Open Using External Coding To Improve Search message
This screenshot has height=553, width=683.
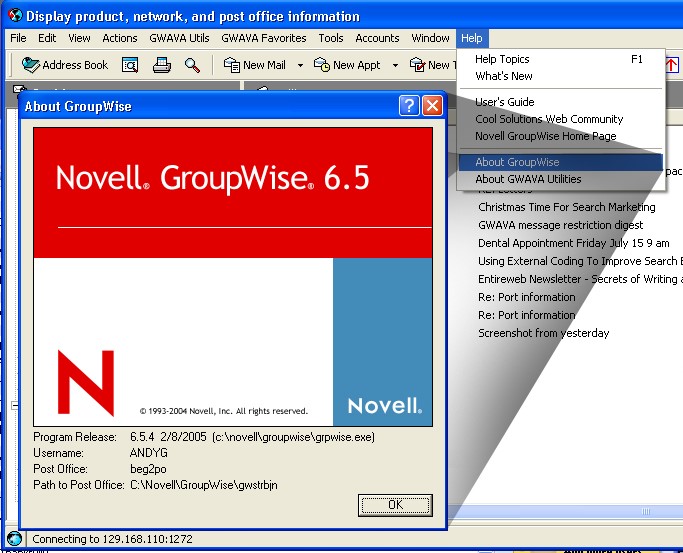click(579, 261)
